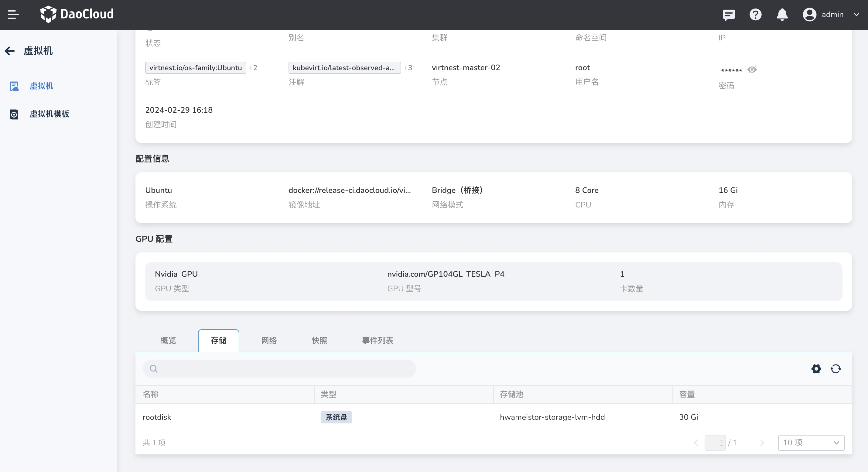The height and width of the screenshot is (472, 868).
Task: Open the help question mark icon
Action: coord(755,15)
